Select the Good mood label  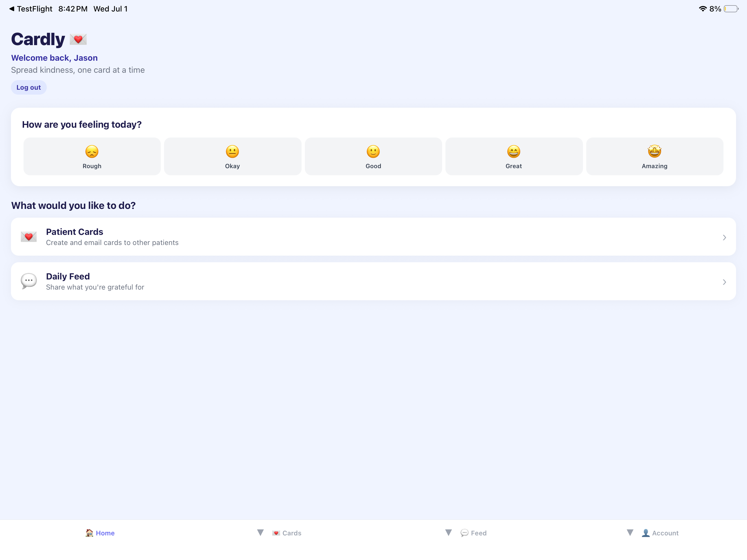pos(373,166)
